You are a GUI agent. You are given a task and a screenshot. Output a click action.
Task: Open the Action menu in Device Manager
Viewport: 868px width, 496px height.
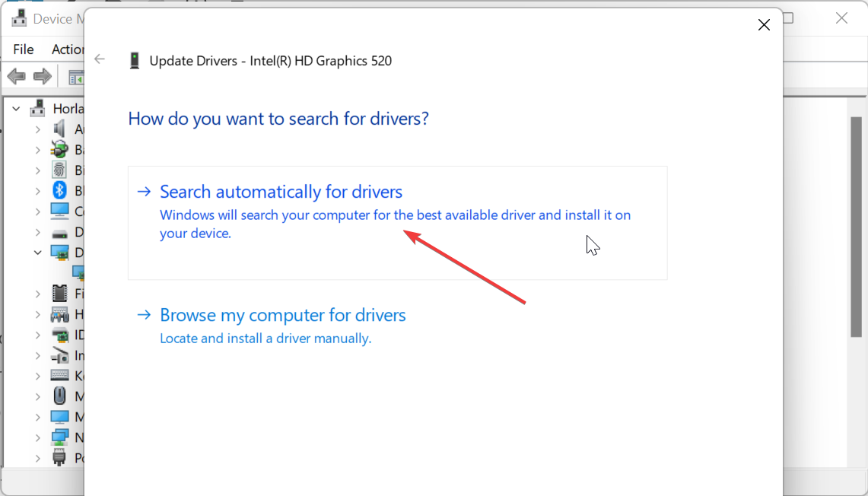[68, 49]
